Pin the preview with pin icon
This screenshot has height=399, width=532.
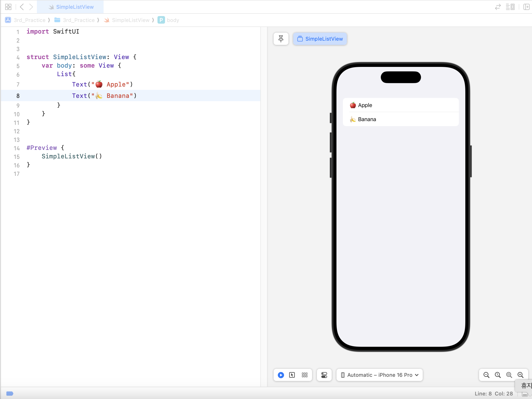(x=281, y=39)
